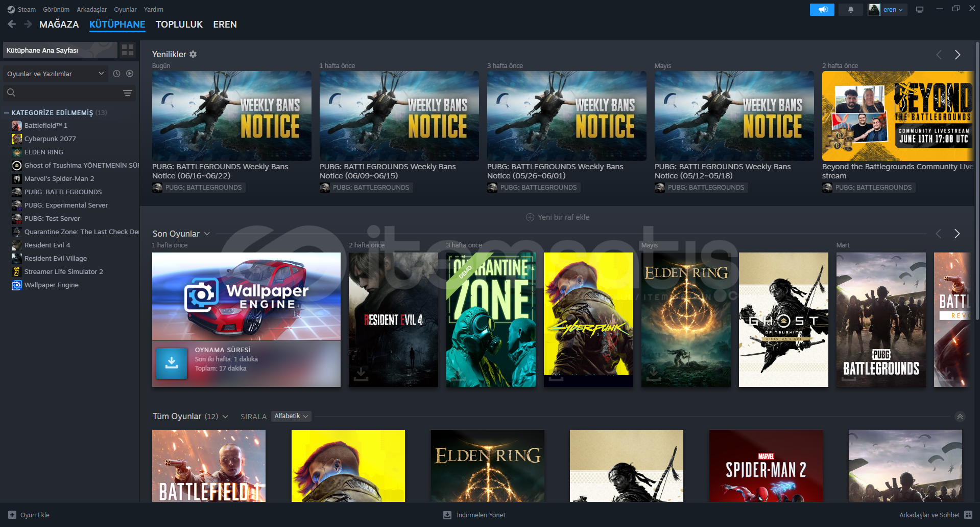Open Ghost of Tsushima recent cover
Viewport: 980px width, 527px height.
point(783,319)
